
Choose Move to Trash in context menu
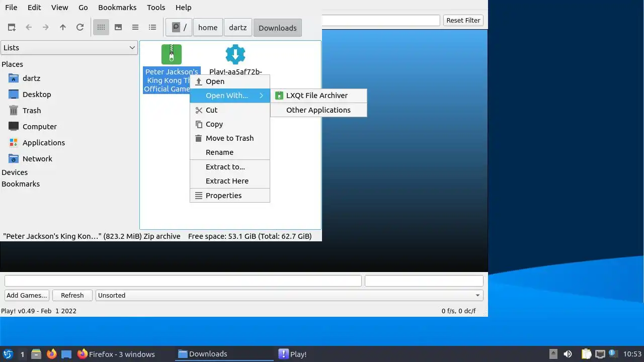pyautogui.click(x=230, y=138)
